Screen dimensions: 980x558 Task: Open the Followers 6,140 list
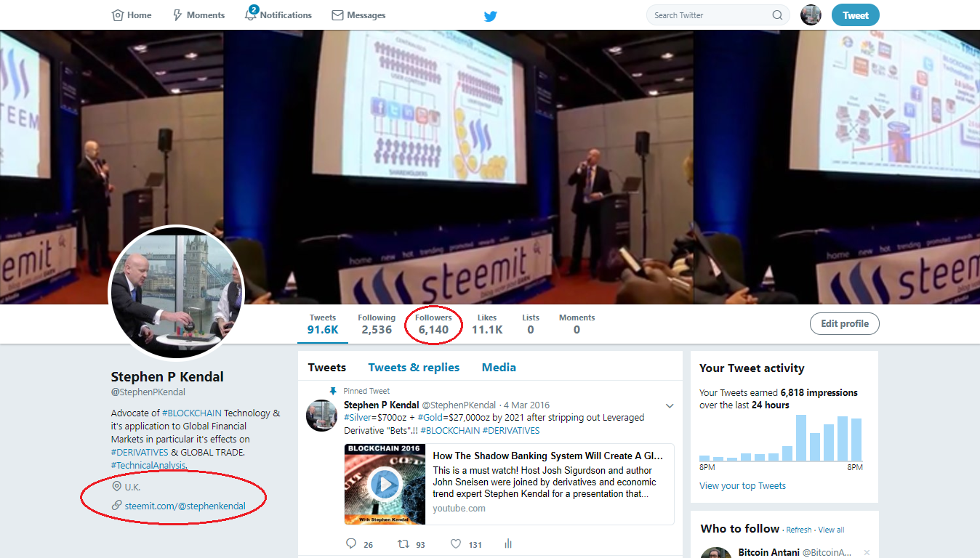[433, 324]
